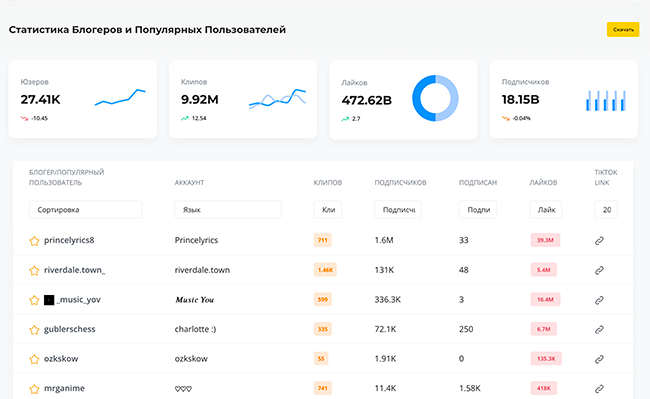Image resolution: width=650 pixels, height=399 pixels.
Task: Star the riverdale.town_ row
Action: pos(34,271)
